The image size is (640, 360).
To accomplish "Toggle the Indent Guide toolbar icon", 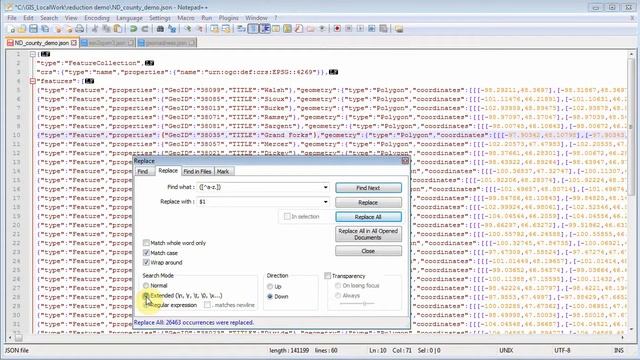I will (264, 29).
